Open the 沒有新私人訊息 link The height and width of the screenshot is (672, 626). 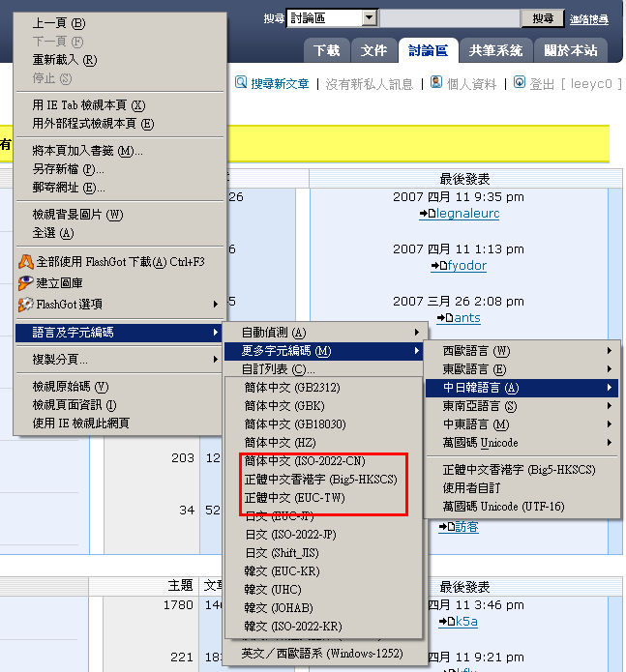tap(370, 84)
